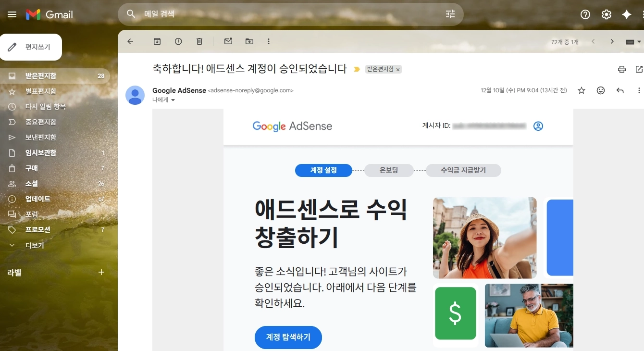Viewport: 644px width, 351px height.
Task: Click the magnifier search icon
Action: click(x=131, y=14)
